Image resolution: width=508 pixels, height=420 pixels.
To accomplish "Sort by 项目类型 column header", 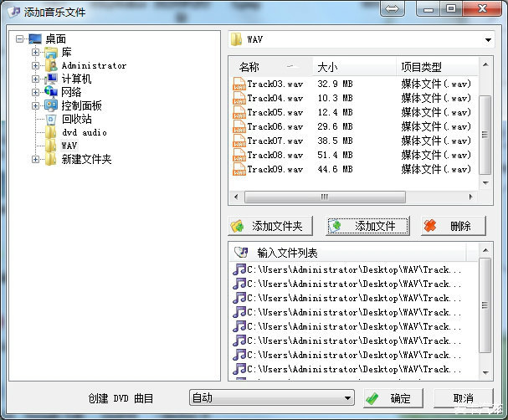I will point(438,67).
